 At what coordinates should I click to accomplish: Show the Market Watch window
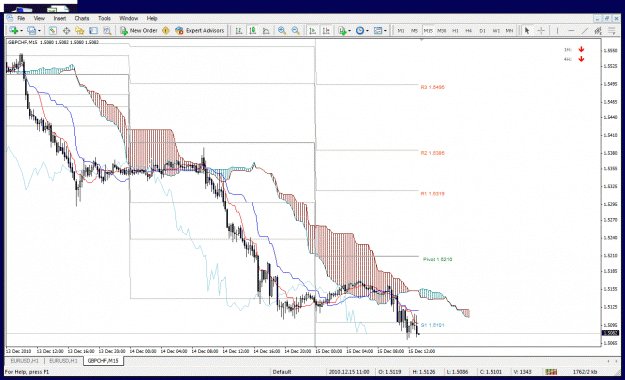[53, 30]
